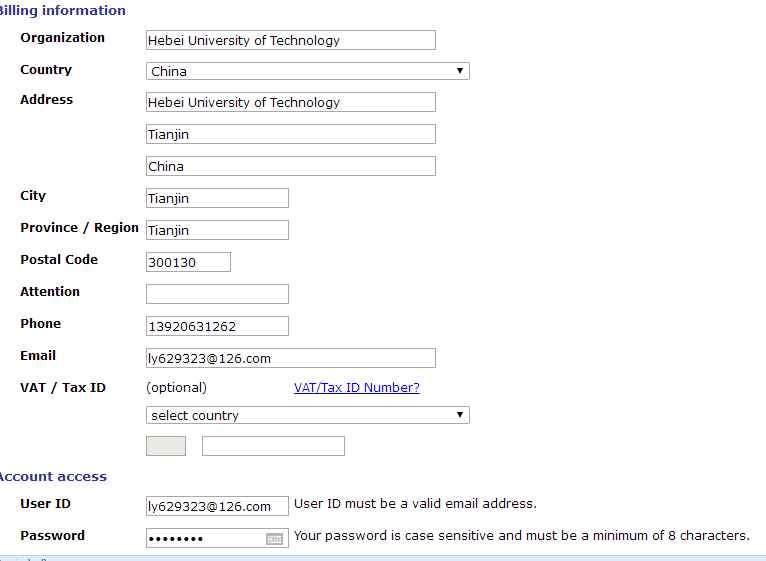Focus the VAT number text field

[x=273, y=446]
